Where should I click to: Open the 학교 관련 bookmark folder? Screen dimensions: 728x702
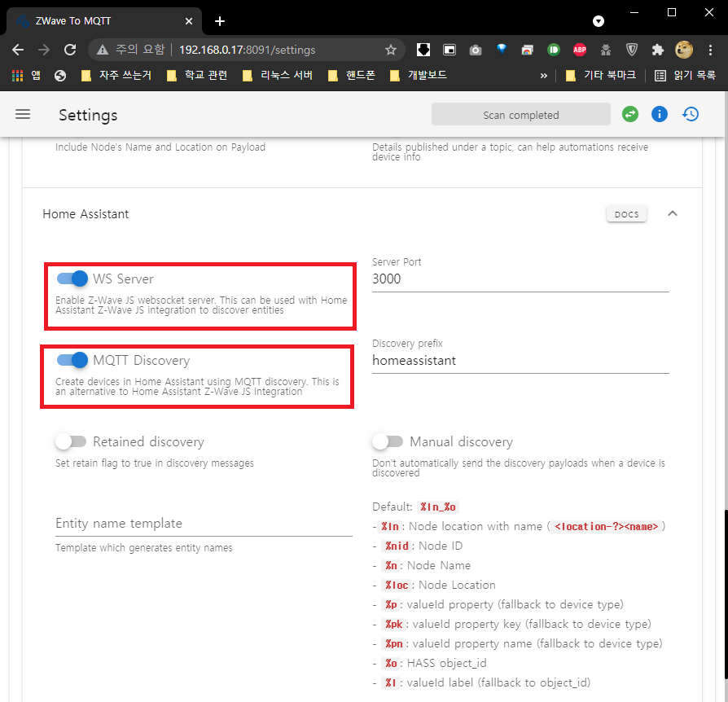pos(197,75)
